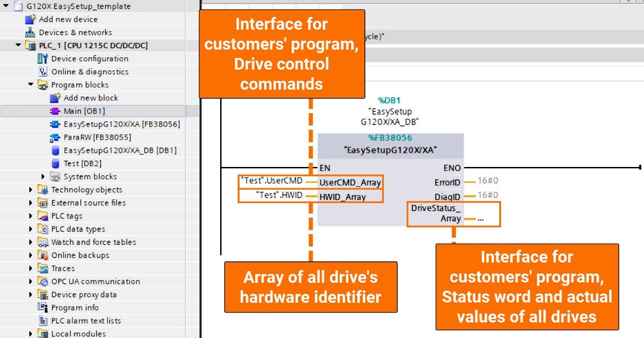Click the Technology objects icon
644x338 pixels.
tap(43, 190)
